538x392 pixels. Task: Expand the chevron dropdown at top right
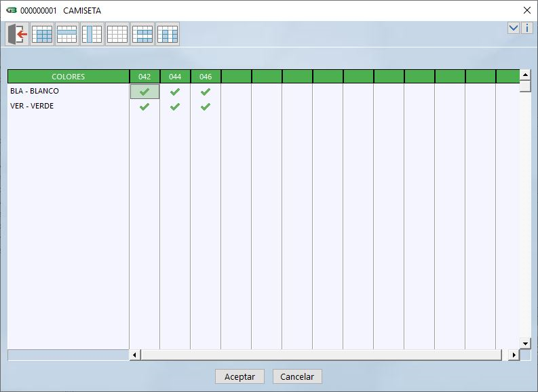pyautogui.click(x=514, y=28)
